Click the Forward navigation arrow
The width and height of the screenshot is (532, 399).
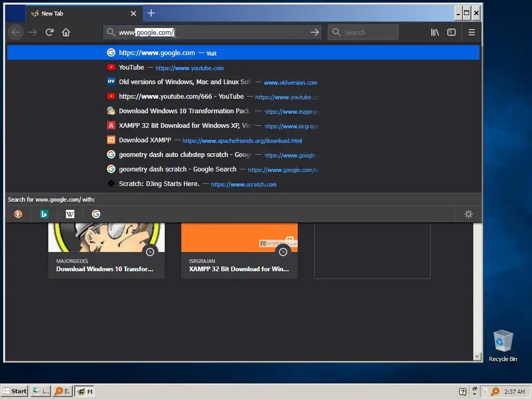pos(33,32)
